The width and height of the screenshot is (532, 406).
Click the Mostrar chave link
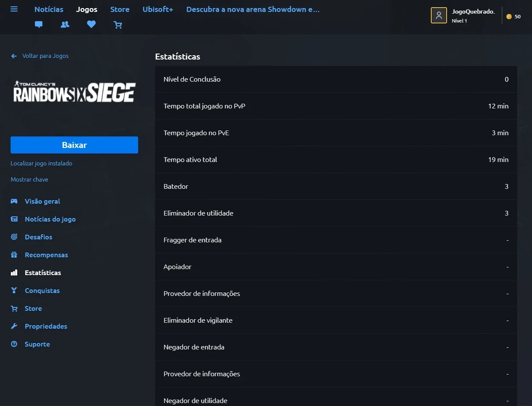[29, 179]
